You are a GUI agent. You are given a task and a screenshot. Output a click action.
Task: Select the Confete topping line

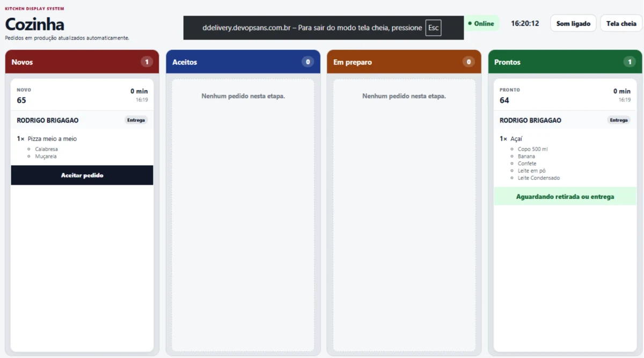point(527,163)
